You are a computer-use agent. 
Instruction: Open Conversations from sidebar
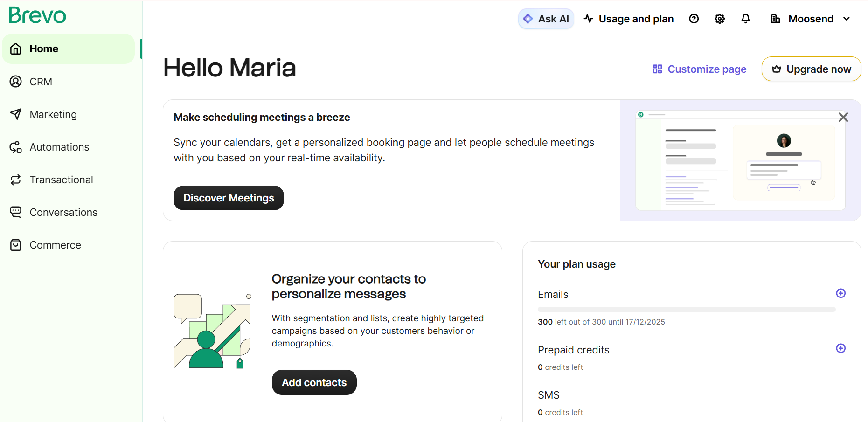63,212
